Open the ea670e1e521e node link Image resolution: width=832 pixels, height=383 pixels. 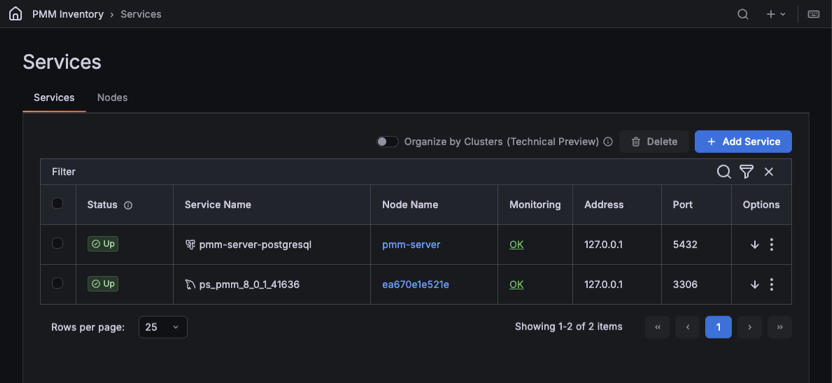pos(415,284)
